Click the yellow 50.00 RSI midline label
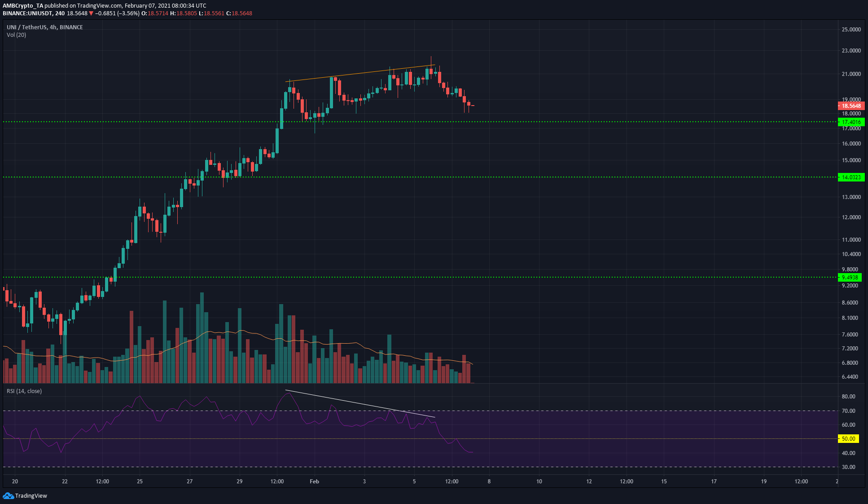 [x=848, y=439]
